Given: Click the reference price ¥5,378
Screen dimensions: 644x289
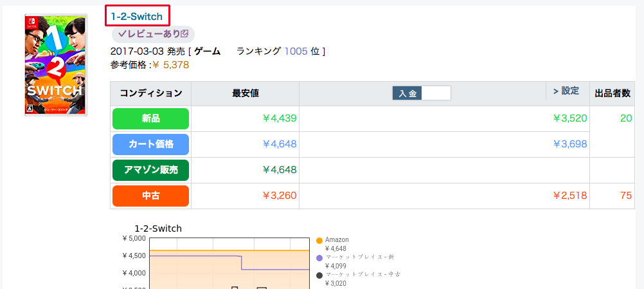Looking at the screenshot, I should tap(171, 65).
